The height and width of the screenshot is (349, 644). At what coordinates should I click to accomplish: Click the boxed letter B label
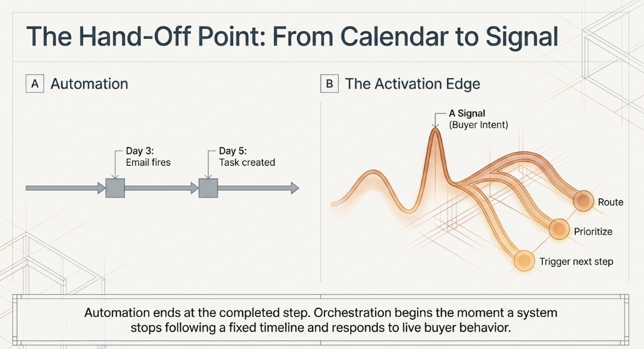click(x=330, y=84)
